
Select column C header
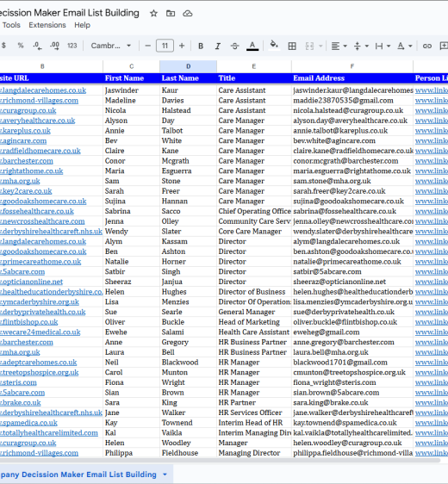(131, 66)
